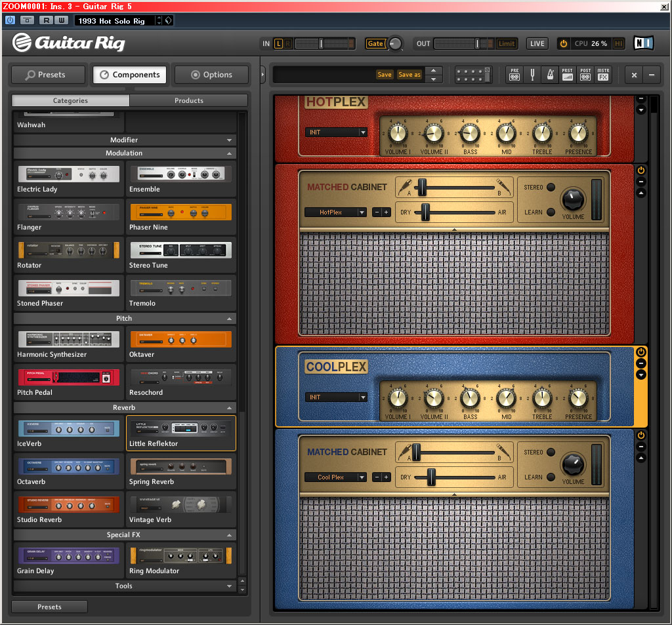672x625 pixels.
Task: Add the Electric Lady modulation effect
Action: click(68, 179)
